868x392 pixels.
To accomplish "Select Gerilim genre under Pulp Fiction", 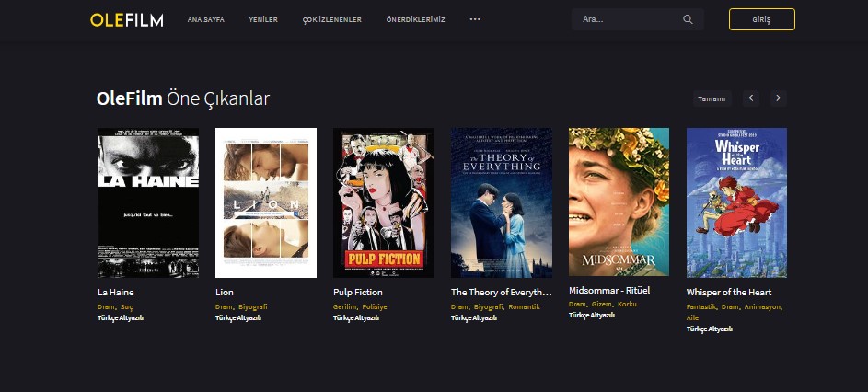I will tap(345, 306).
